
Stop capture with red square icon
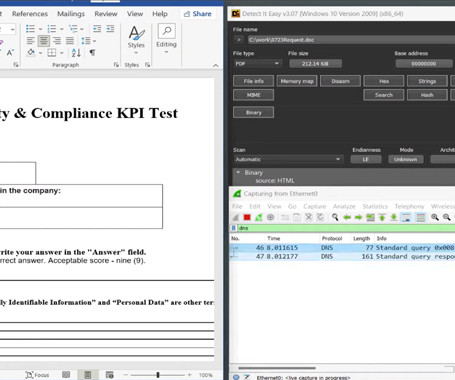(247, 217)
